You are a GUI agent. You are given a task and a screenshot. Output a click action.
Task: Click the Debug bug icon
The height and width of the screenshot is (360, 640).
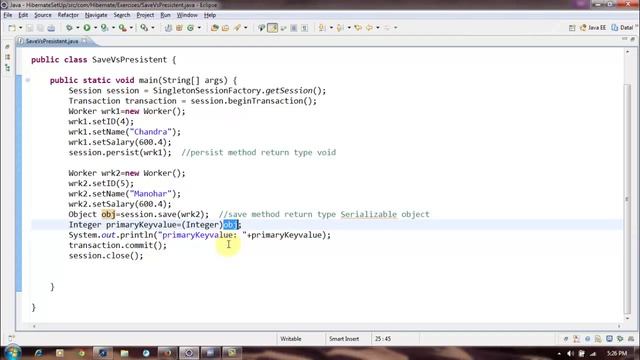69,28
